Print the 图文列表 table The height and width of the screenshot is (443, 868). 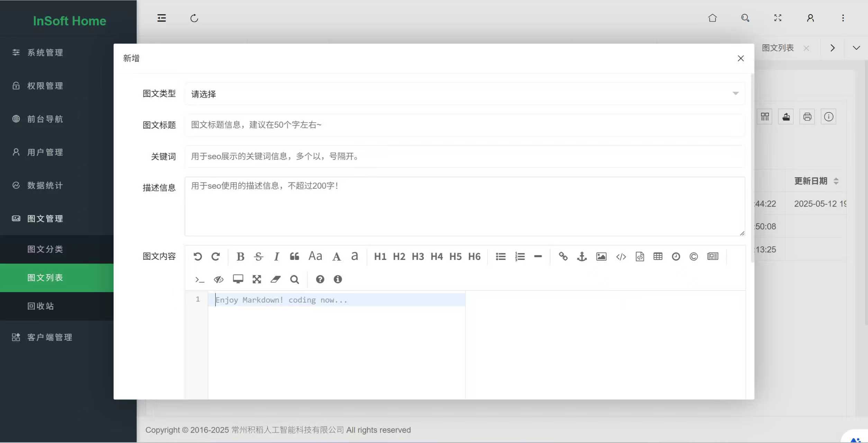tap(807, 117)
